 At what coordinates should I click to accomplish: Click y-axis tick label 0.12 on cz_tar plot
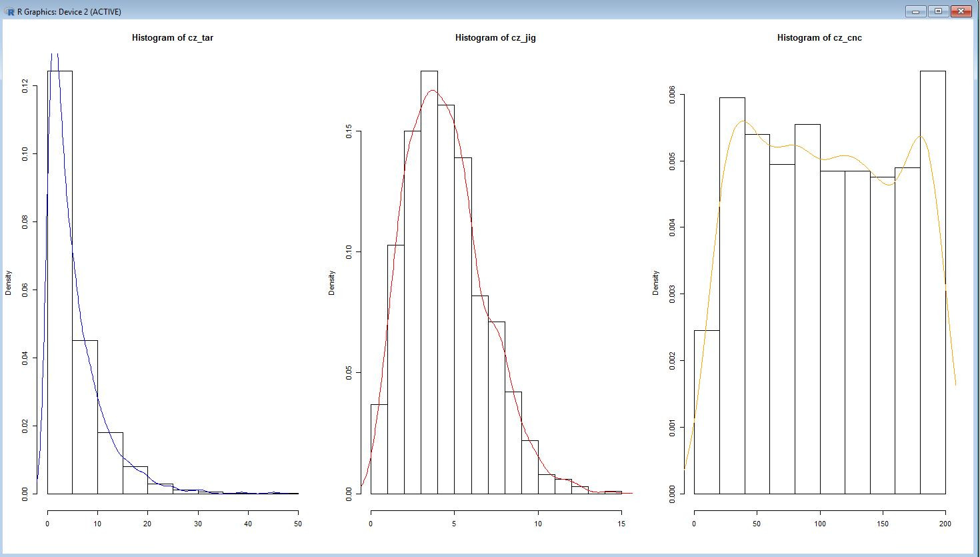(x=25, y=85)
